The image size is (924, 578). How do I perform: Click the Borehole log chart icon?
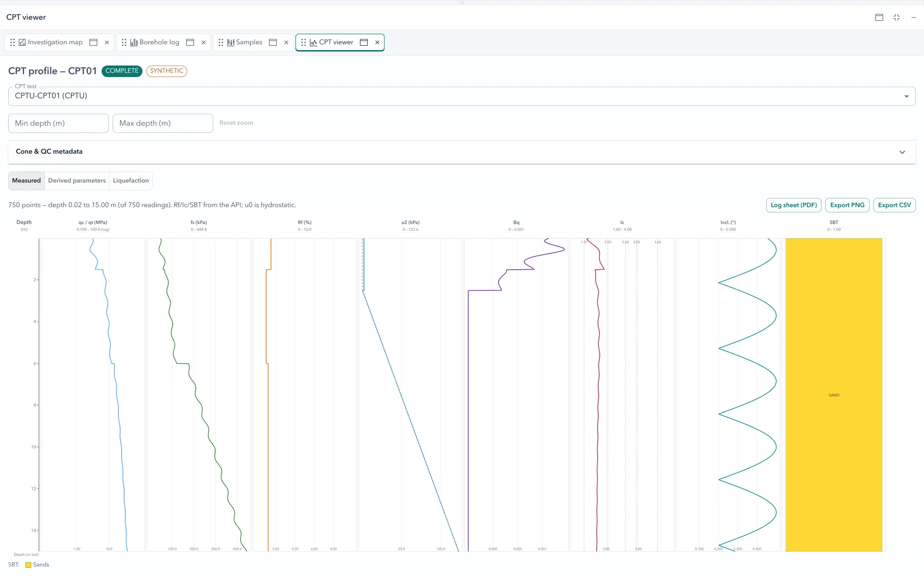tap(134, 42)
